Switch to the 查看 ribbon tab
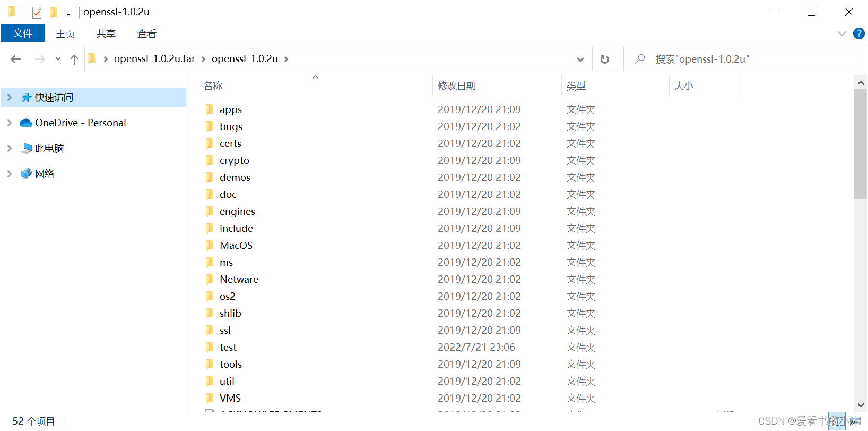This screenshot has width=868, height=431. [147, 33]
